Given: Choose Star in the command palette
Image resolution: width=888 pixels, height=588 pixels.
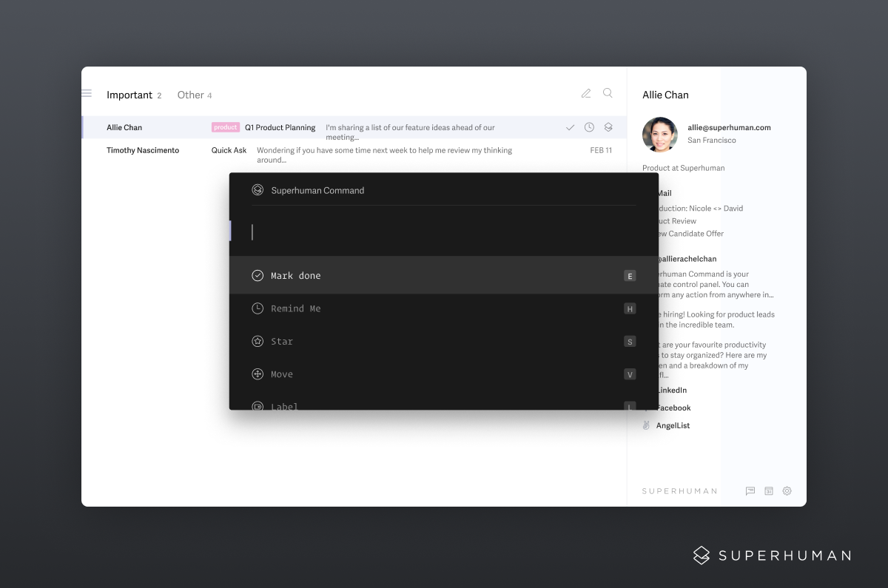Looking at the screenshot, I should pos(282,341).
